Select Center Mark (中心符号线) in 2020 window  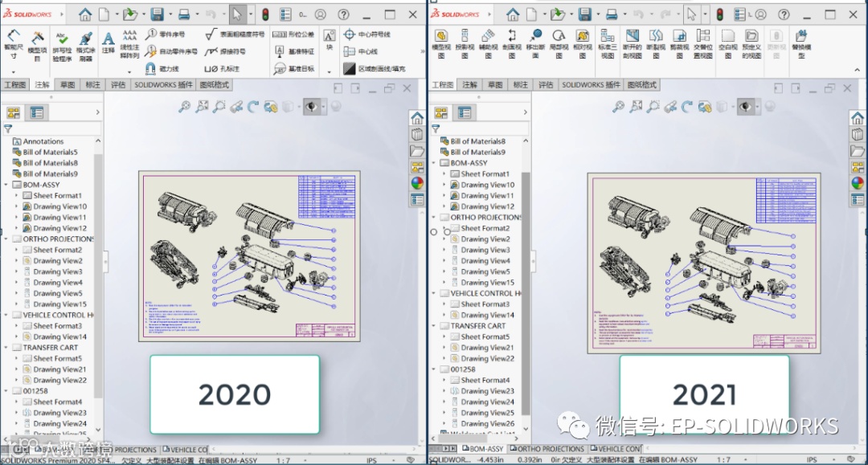(x=367, y=35)
